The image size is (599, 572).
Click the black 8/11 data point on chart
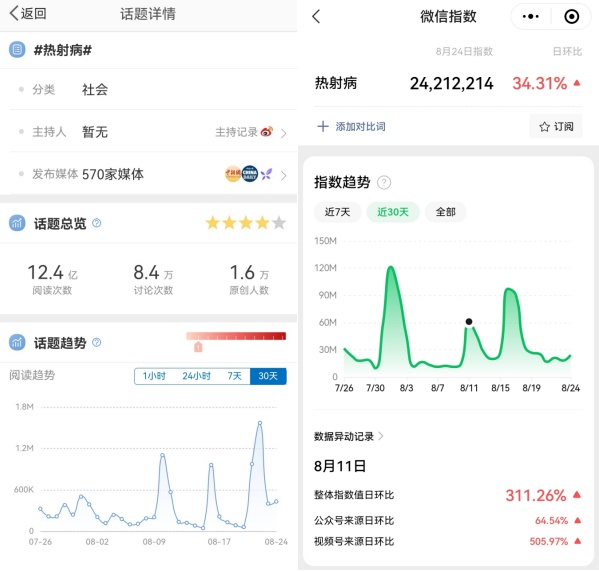(469, 321)
